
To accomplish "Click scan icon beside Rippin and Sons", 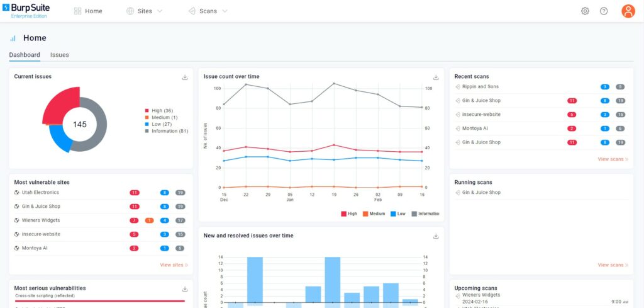I will tap(458, 87).
